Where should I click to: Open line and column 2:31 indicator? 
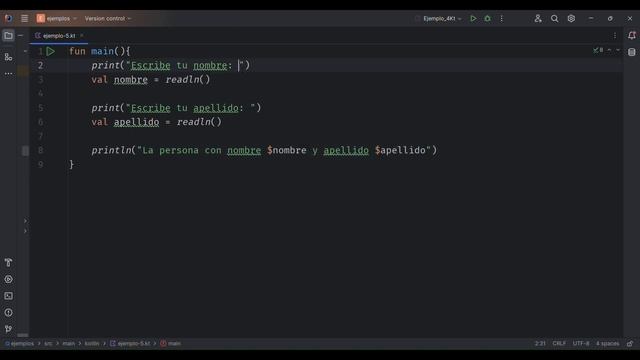[x=540, y=344]
